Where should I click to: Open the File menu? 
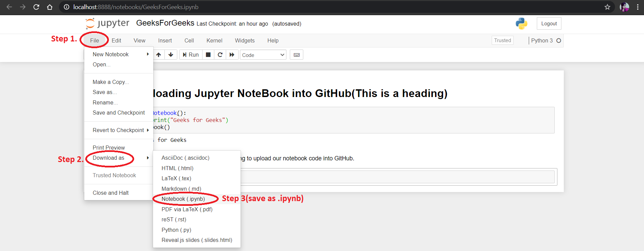pos(95,40)
